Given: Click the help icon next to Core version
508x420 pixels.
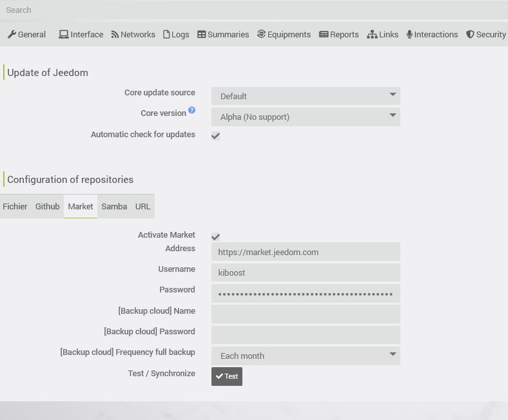Looking at the screenshot, I should tap(192, 111).
